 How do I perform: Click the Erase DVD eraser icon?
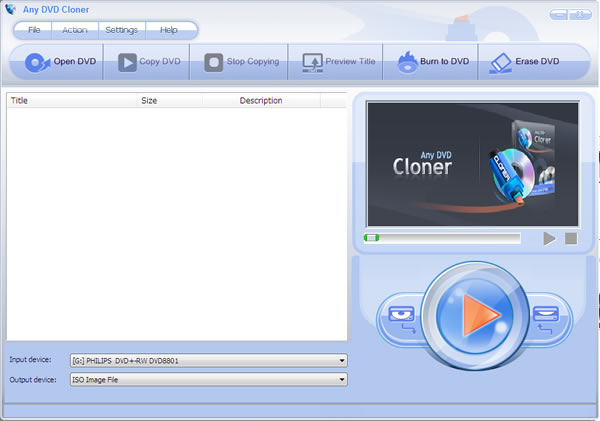click(x=501, y=63)
